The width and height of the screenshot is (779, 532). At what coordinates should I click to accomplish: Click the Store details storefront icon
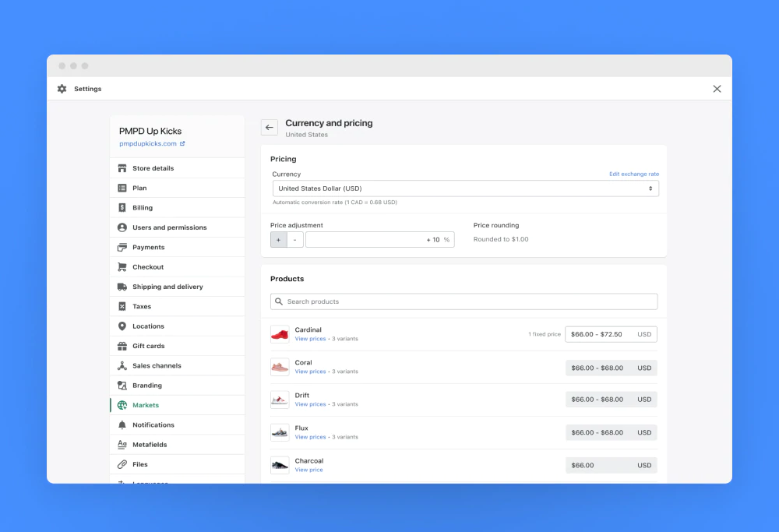[122, 168]
